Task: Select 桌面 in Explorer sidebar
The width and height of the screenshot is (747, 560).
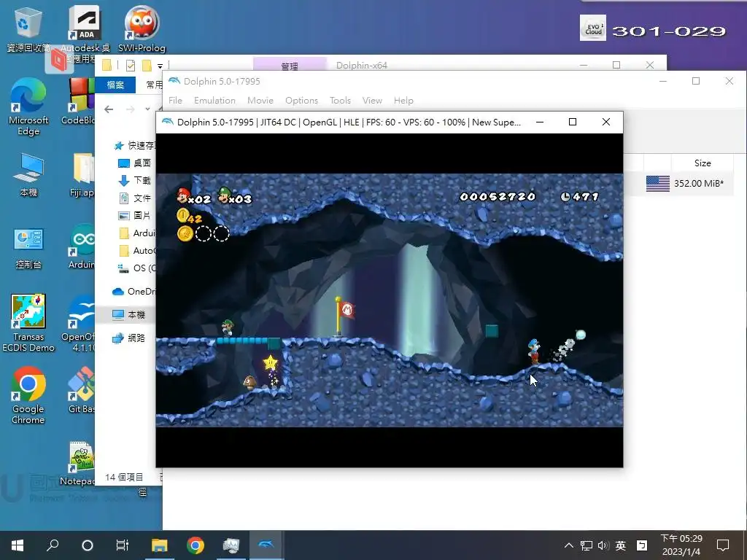Action: [x=135, y=163]
